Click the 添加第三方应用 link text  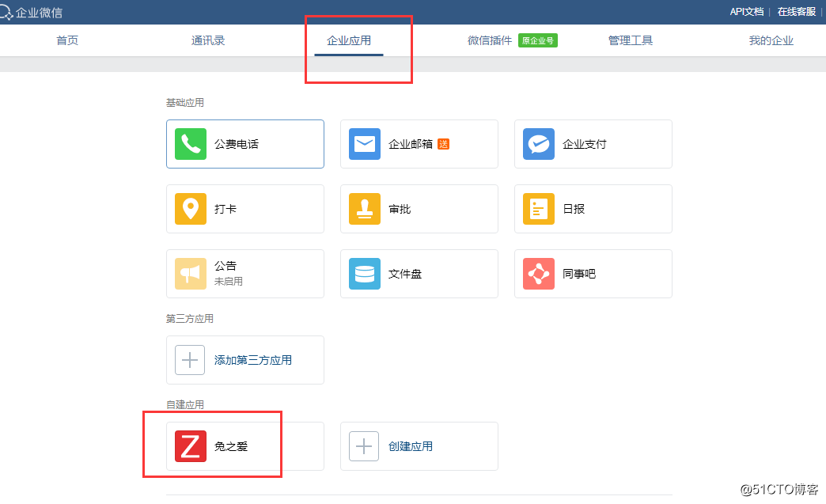click(x=253, y=360)
